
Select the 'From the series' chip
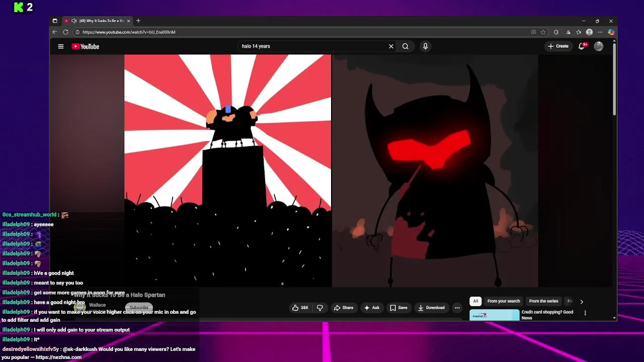coord(543,301)
